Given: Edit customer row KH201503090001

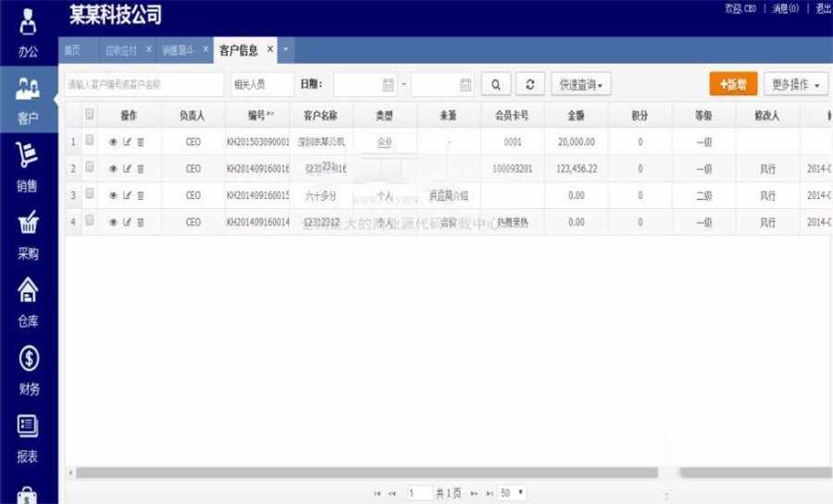Looking at the screenshot, I should [127, 141].
